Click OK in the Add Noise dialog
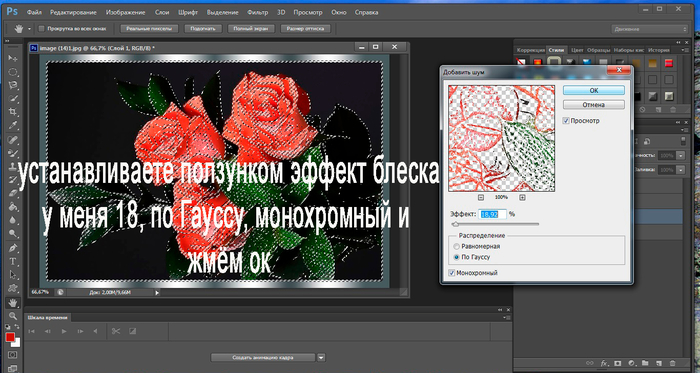700x373 pixels. (594, 90)
